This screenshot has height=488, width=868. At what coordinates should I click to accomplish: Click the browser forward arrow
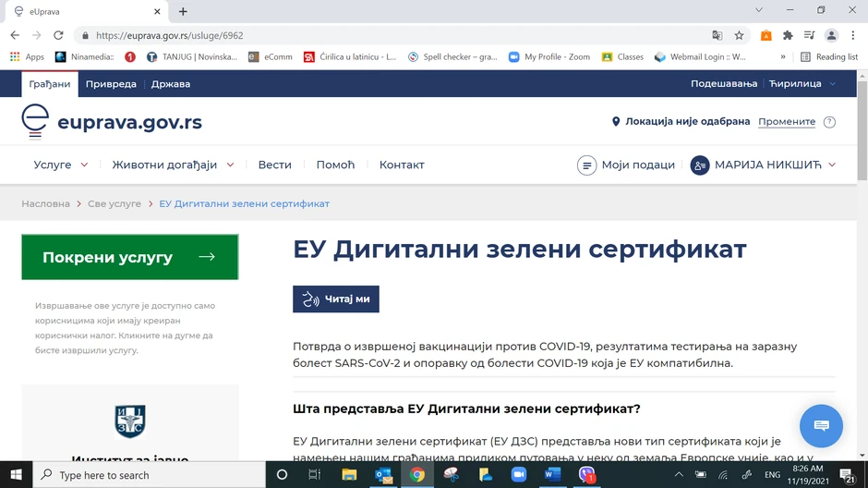37,35
